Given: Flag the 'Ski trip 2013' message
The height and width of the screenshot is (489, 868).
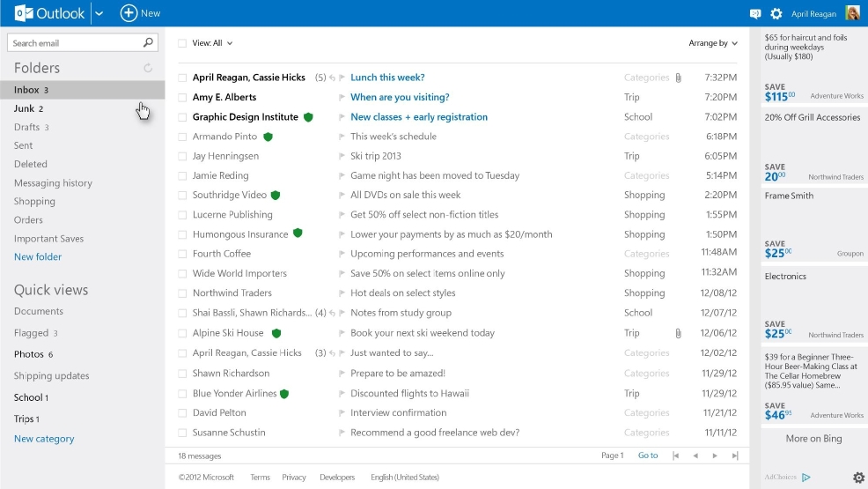Looking at the screenshot, I should [342, 156].
